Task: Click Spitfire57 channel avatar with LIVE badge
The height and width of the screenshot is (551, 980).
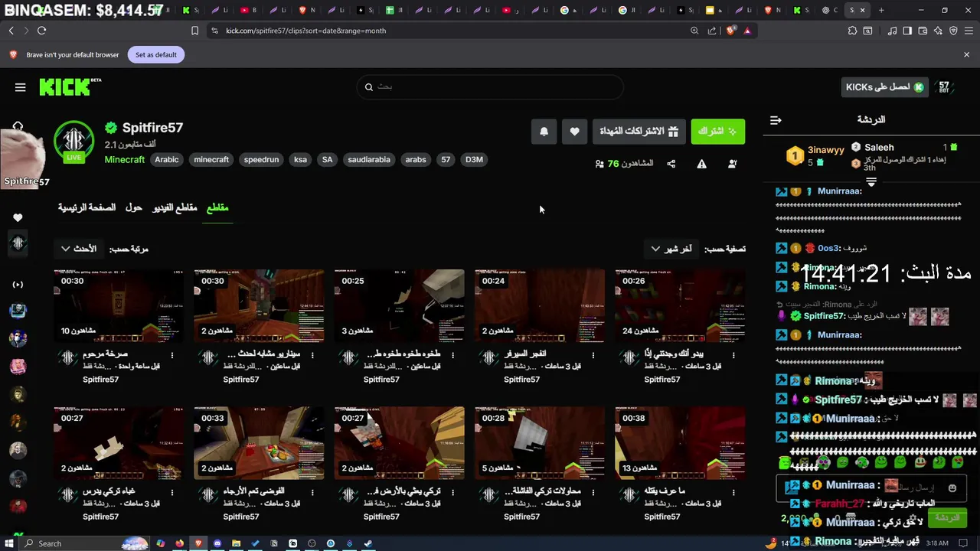Action: (74, 141)
